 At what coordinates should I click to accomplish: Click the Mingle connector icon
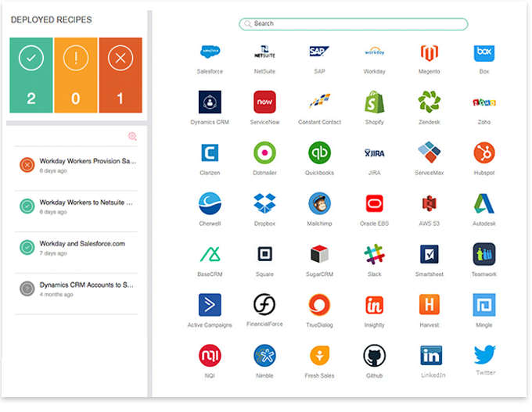tap(484, 305)
